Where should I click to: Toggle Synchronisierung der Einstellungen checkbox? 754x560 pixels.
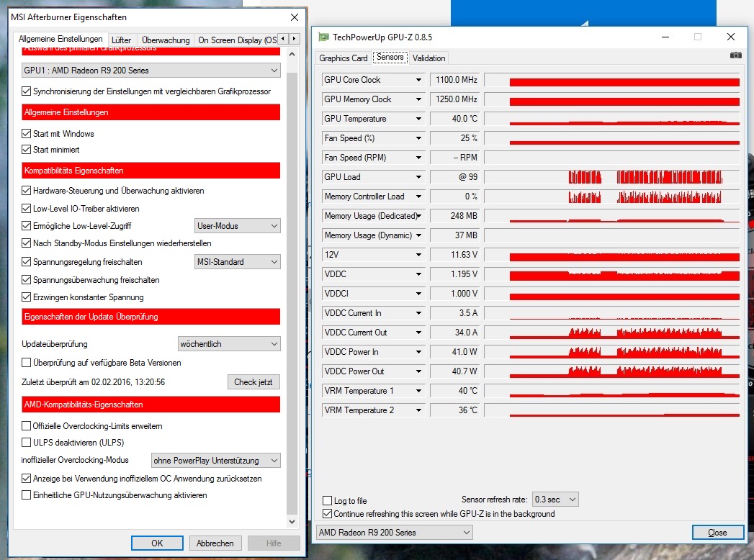pyautogui.click(x=27, y=91)
